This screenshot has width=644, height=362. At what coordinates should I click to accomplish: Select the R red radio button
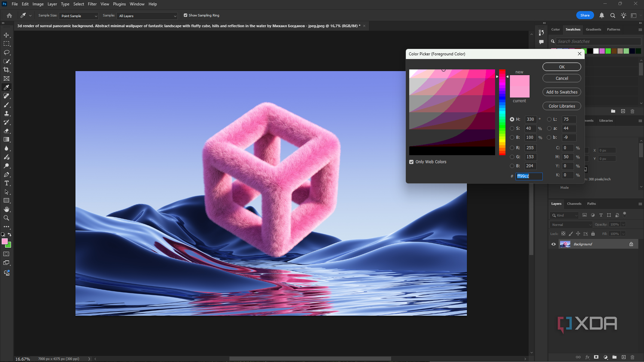coord(512,148)
